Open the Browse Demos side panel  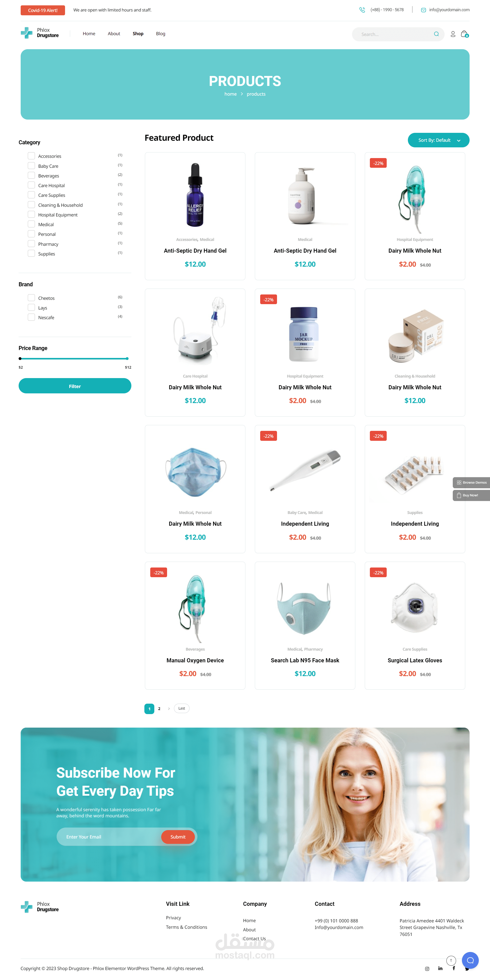coord(471,482)
